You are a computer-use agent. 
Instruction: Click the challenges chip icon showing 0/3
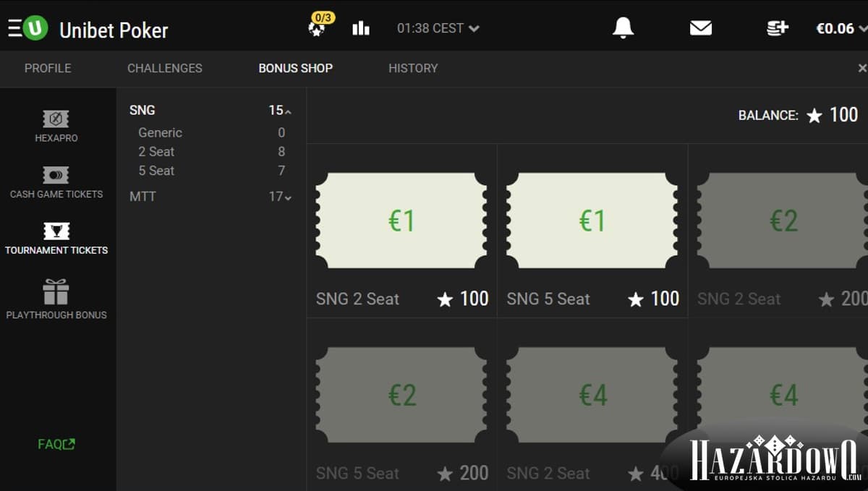click(318, 26)
